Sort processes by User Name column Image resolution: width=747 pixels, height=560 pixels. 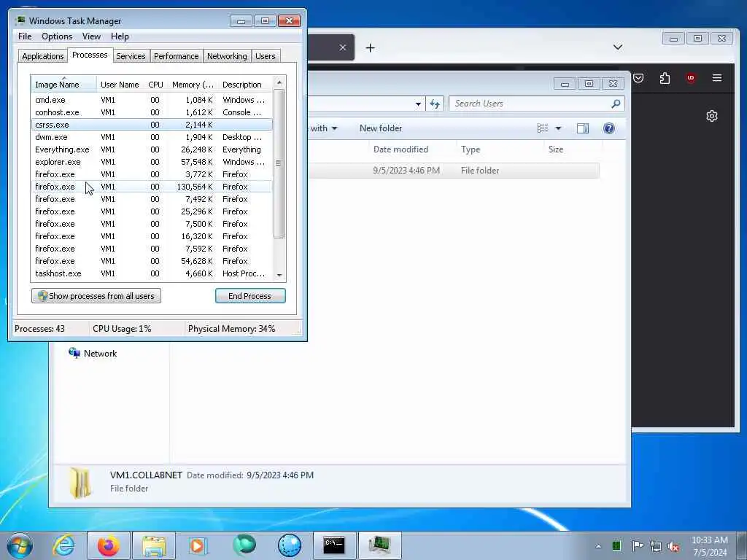click(x=120, y=85)
